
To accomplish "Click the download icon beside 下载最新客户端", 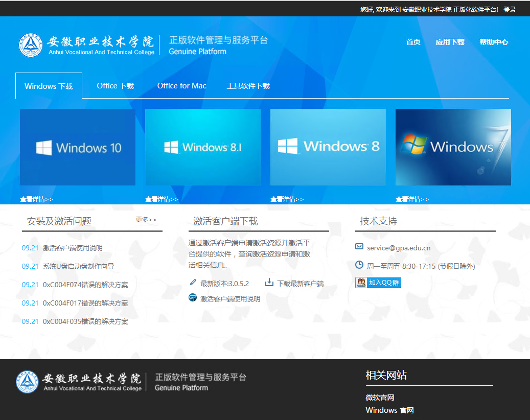I will click(269, 283).
